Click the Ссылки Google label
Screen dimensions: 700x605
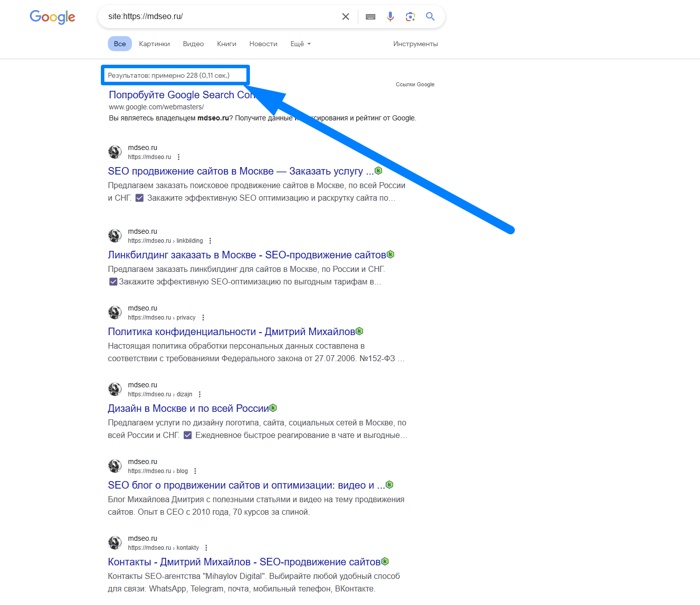(x=415, y=84)
